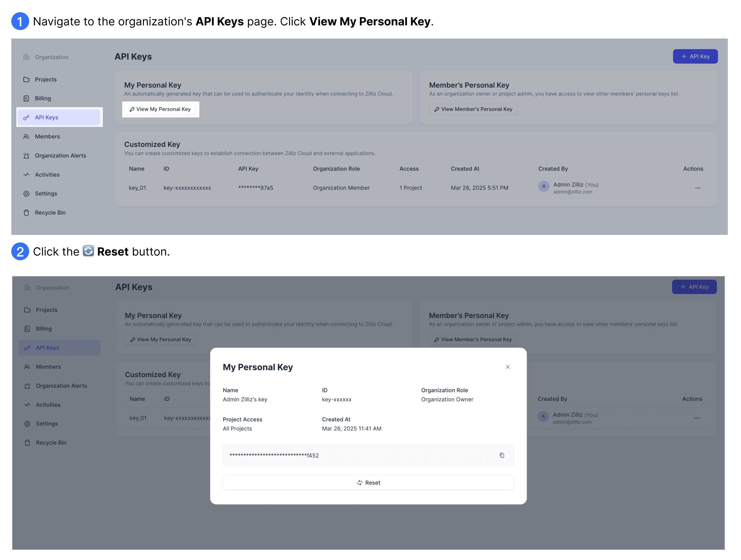Open actions menu for key_01 row

click(698, 188)
